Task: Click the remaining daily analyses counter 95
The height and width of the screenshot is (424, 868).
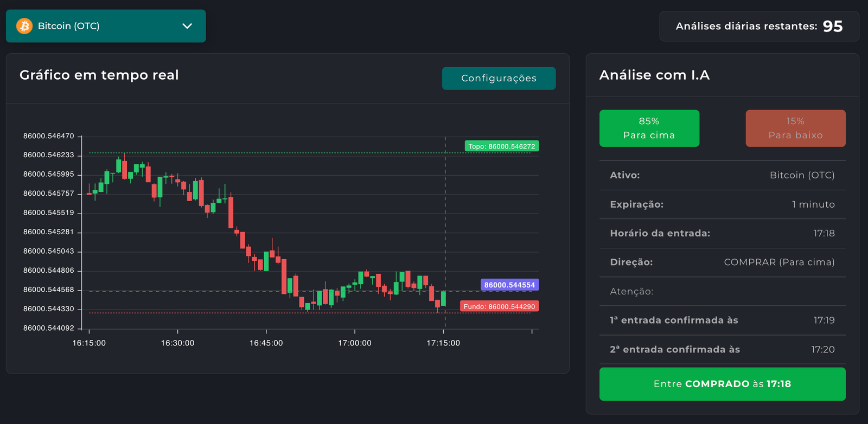Action: [832, 26]
